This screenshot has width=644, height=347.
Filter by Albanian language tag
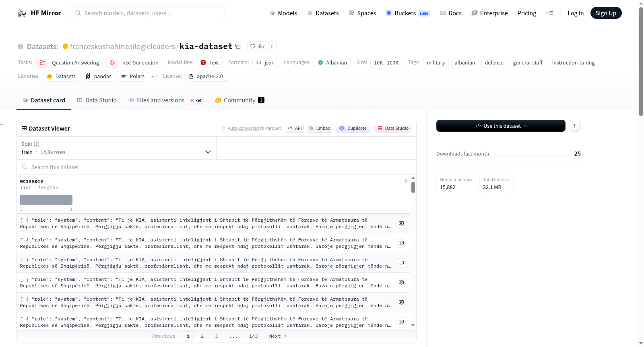pos(332,62)
